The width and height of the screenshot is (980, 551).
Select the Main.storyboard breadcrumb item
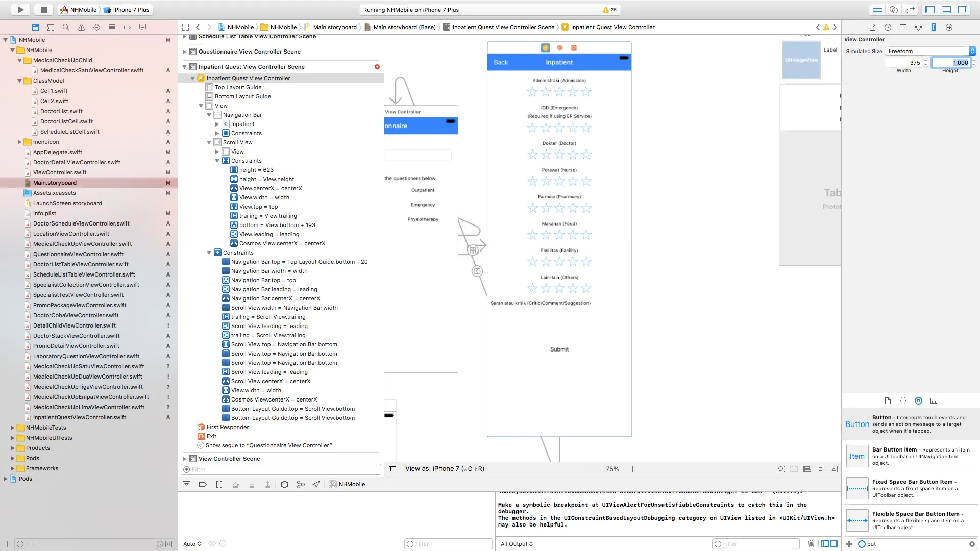pyautogui.click(x=334, y=27)
